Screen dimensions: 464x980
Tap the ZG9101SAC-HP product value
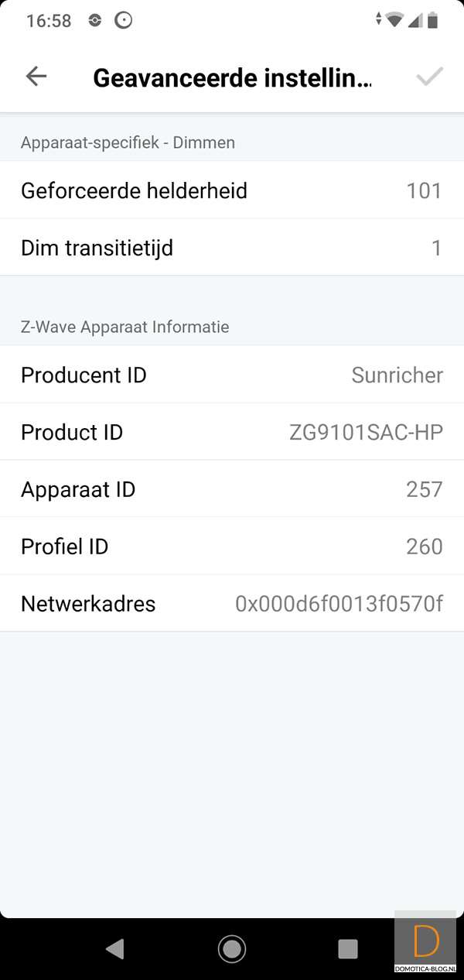pos(366,432)
